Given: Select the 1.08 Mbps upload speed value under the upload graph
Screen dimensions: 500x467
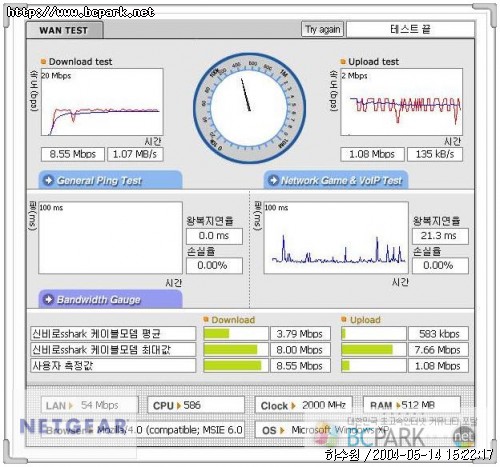Looking at the screenshot, I should pos(372,154).
